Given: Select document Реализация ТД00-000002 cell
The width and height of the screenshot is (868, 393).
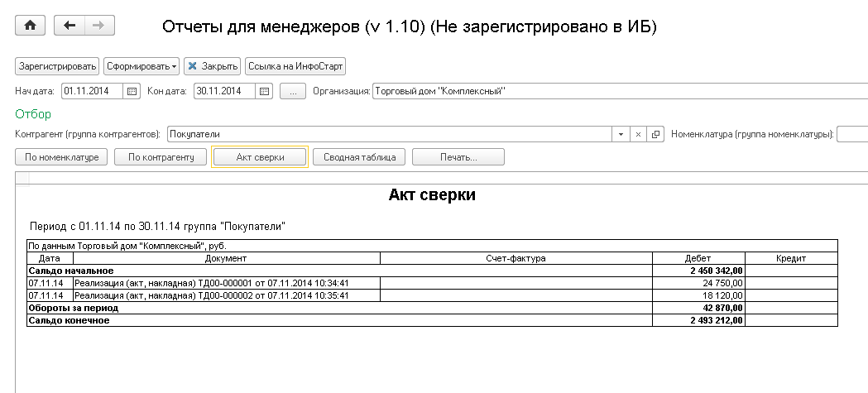Looking at the screenshot, I should click(x=227, y=295).
